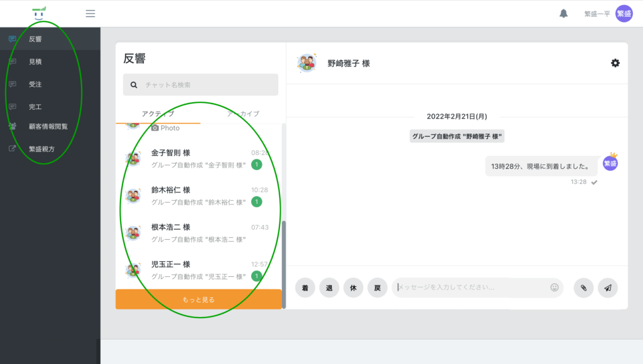Open chat with 鈴木裕仁 様
Image resolution: width=643 pixels, height=364 pixels.
198,196
